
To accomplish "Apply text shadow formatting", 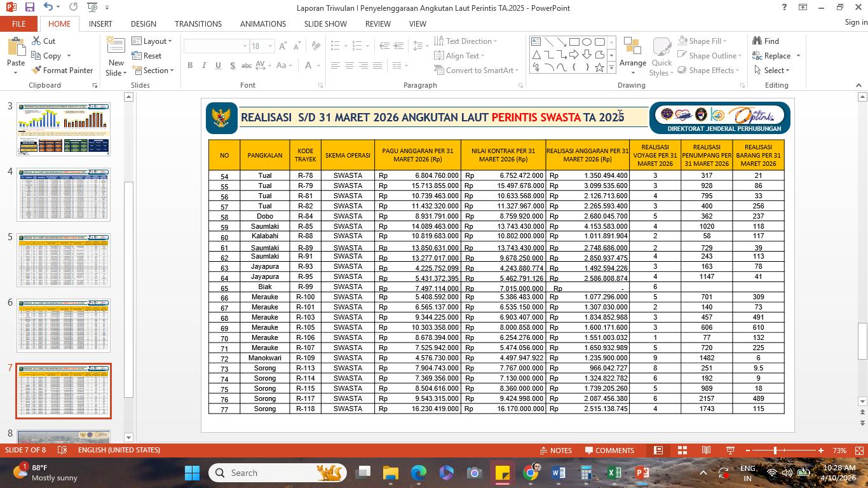I will pyautogui.click(x=232, y=65).
